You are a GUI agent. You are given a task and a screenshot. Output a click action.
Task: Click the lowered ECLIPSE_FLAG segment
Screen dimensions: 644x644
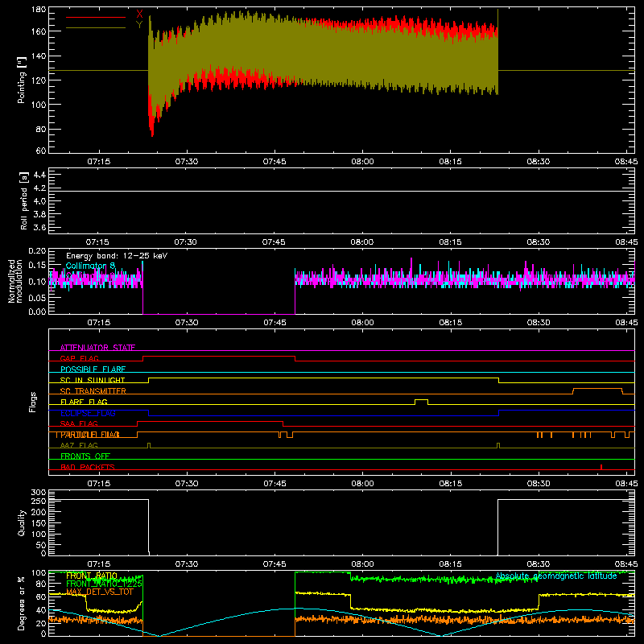324,415
